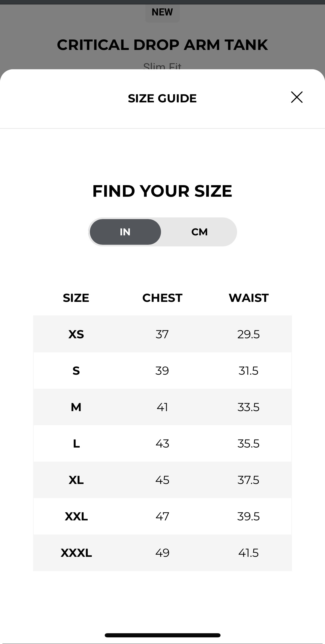The height and width of the screenshot is (644, 325).
Task: Select the IN unit option
Action: pos(125,232)
